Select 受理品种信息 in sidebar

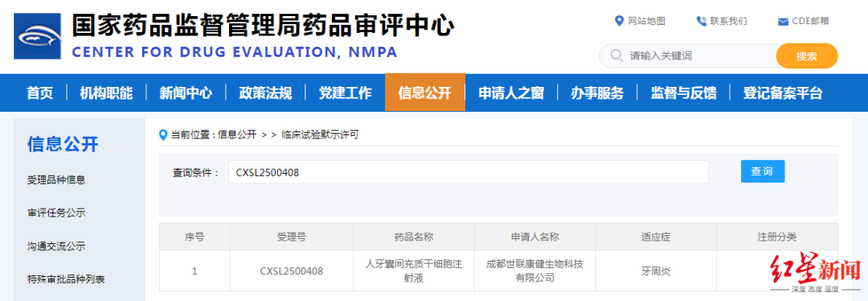(x=56, y=179)
